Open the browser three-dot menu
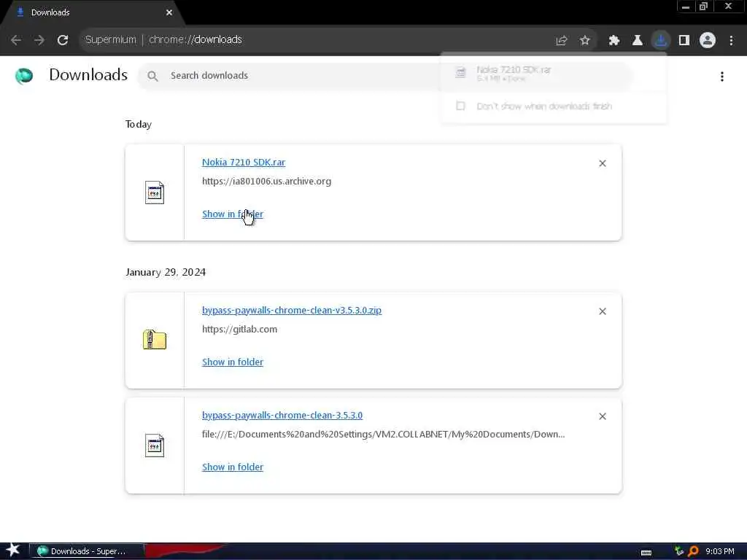The image size is (747, 560). tap(731, 41)
